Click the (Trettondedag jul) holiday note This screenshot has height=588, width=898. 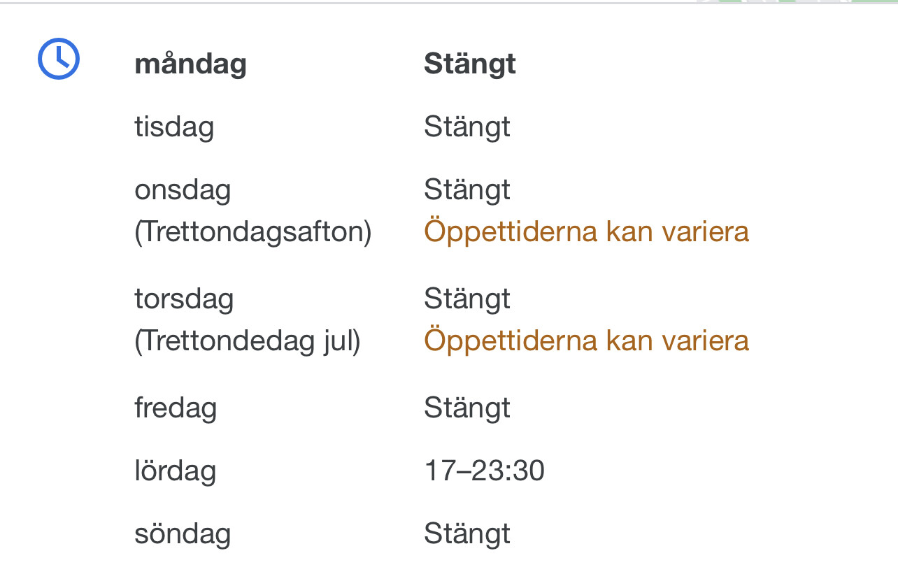coord(247,340)
